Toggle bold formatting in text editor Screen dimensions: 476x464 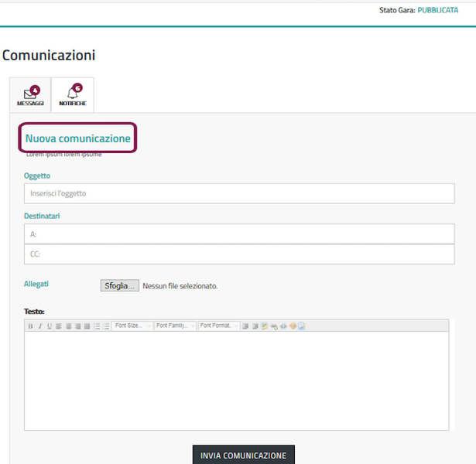[30, 326]
